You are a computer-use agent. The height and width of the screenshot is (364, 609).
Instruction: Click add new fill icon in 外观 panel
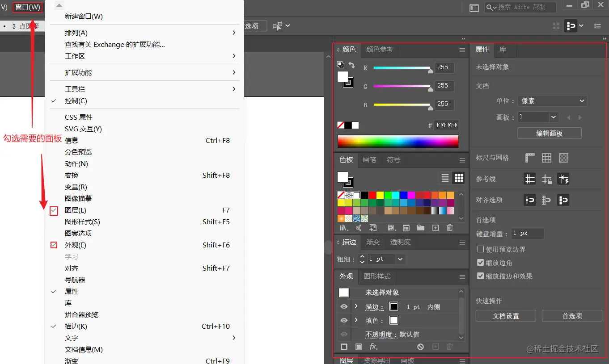tap(359, 347)
